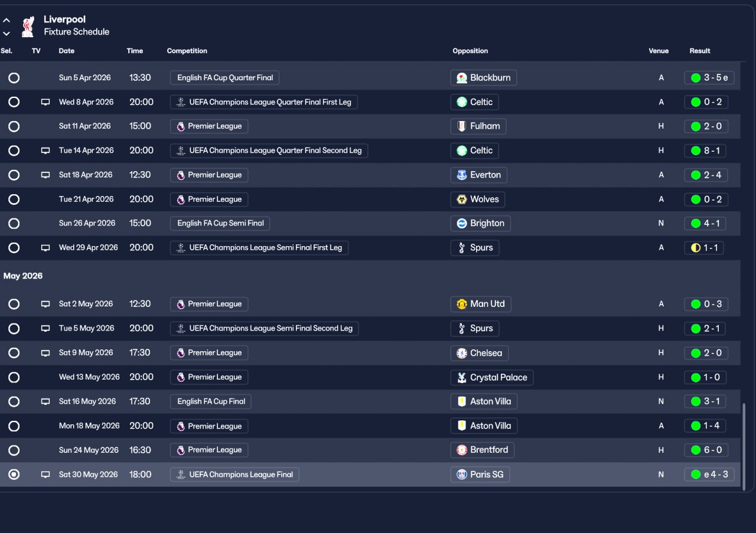Click the TV icon for Wed 29 Apr 2026
This screenshot has height=533, width=756.
point(45,248)
